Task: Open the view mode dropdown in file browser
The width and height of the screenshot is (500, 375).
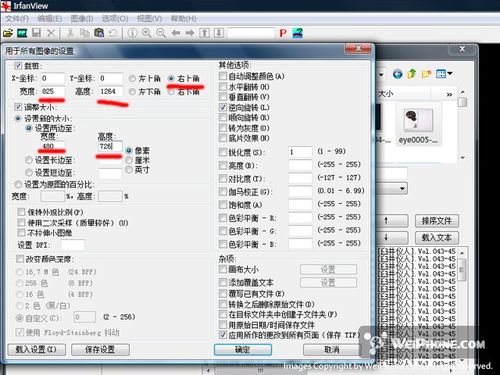Action: [x=444, y=74]
